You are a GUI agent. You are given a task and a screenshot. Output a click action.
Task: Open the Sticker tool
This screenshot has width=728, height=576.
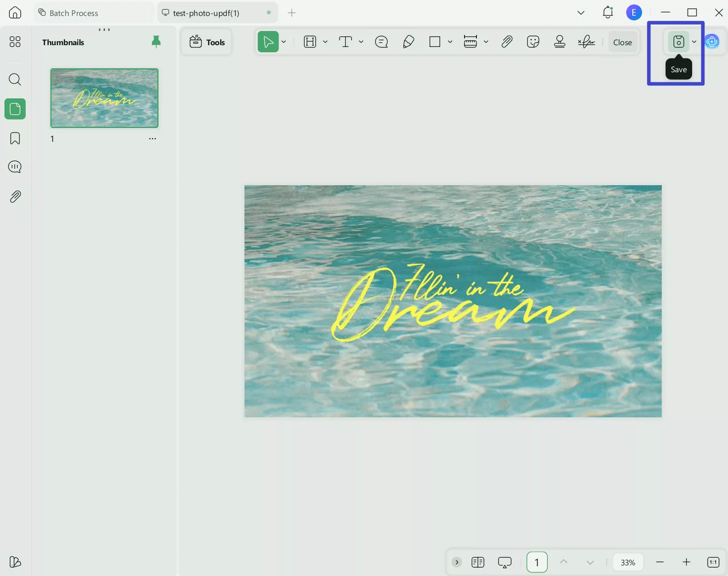click(533, 42)
